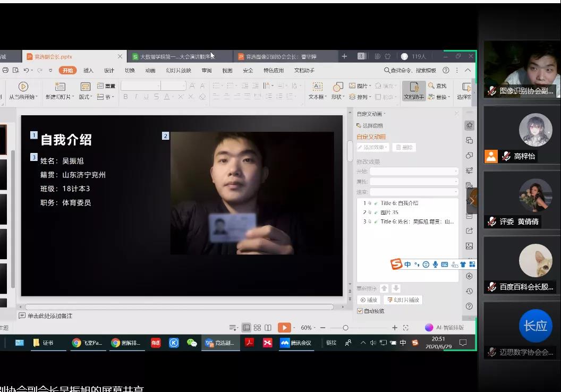Click 单击此处添加备注 to add notes

pyautogui.click(x=50, y=316)
